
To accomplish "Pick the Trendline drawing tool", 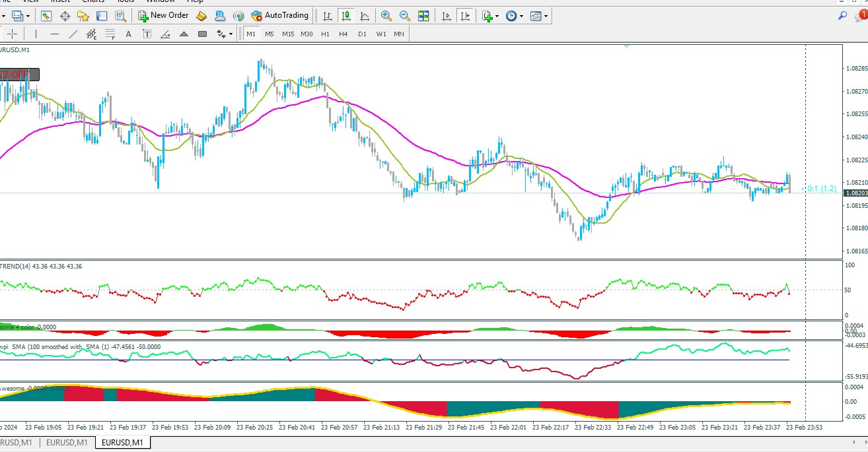I will click(x=73, y=34).
